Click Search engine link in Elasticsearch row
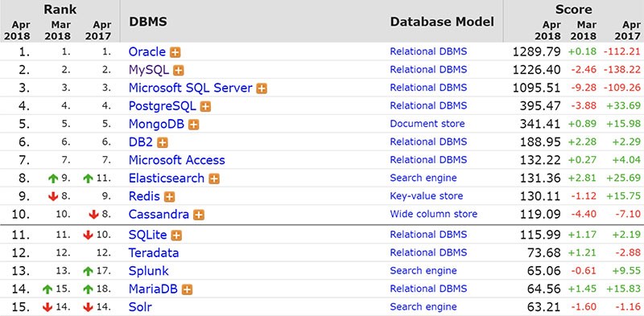This screenshot has width=644, height=316. (x=423, y=179)
